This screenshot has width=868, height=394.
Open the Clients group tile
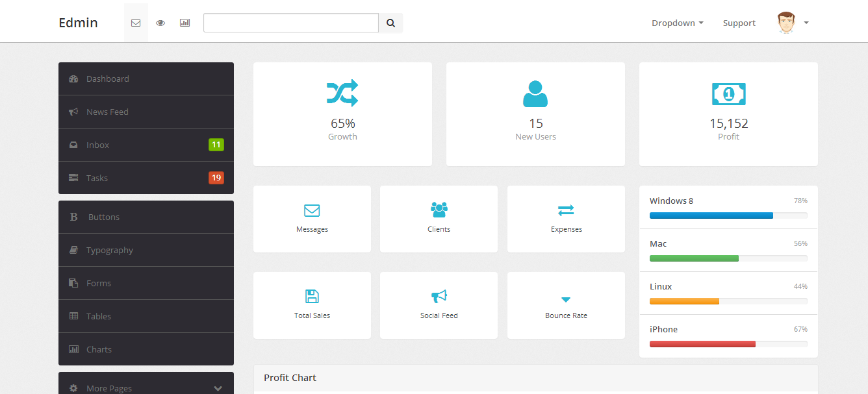point(439,219)
